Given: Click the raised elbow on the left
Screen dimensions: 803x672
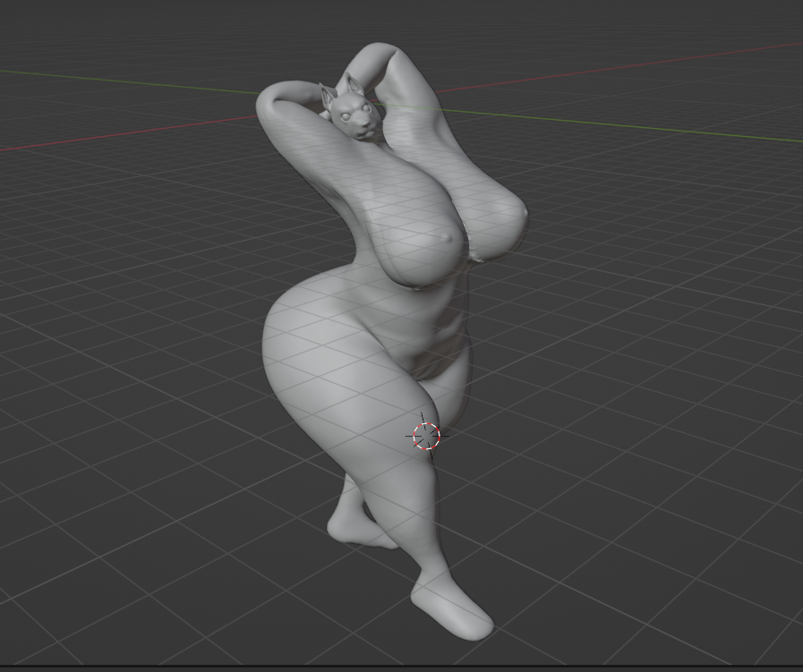Looking at the screenshot, I should coord(270,103).
